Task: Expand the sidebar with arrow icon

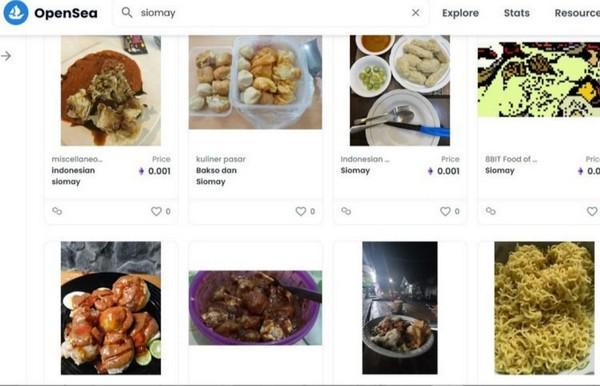Action: click(6, 56)
